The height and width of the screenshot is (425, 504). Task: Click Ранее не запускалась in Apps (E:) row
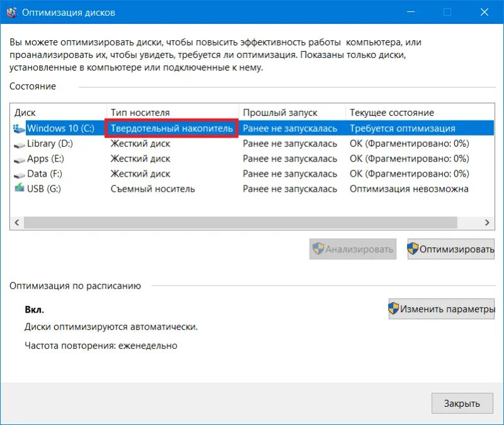point(290,159)
